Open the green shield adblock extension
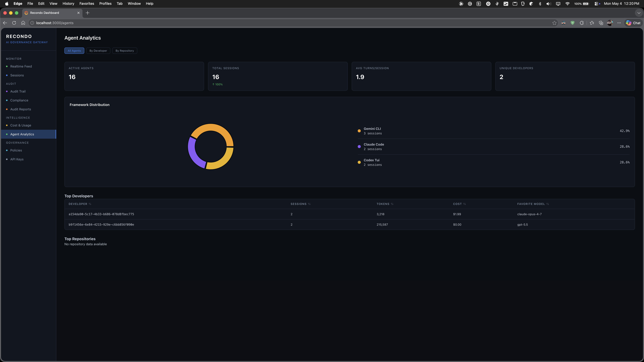The width and height of the screenshot is (644, 362). 573,23
